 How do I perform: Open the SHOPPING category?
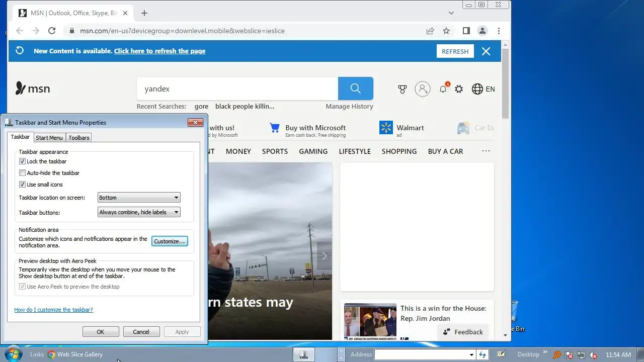click(x=399, y=151)
